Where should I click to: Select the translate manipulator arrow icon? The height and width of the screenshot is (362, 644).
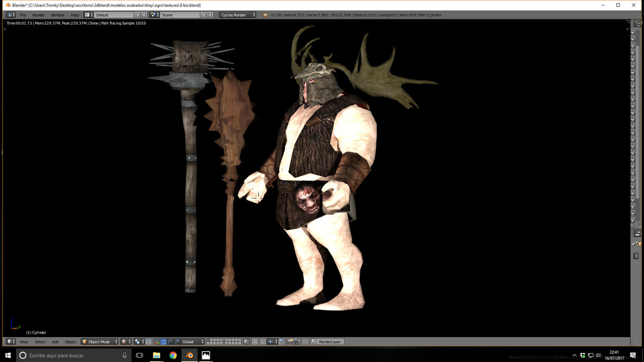(164, 342)
